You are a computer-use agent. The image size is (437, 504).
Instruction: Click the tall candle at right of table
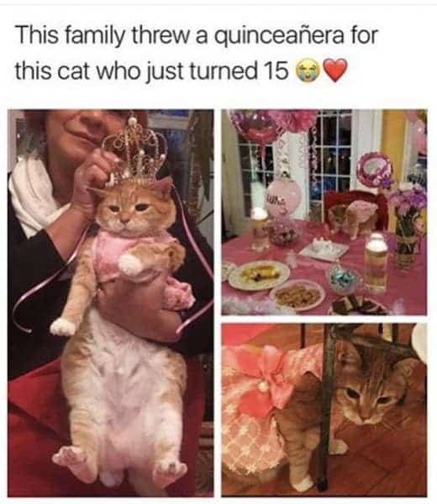376,263
